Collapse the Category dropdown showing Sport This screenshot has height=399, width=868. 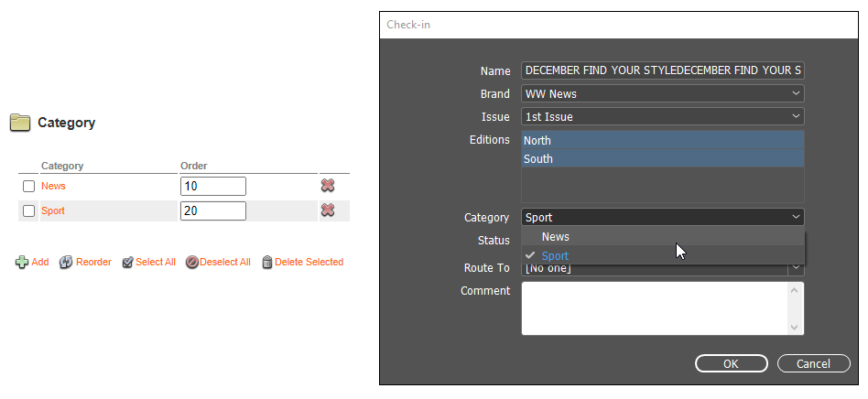click(663, 217)
